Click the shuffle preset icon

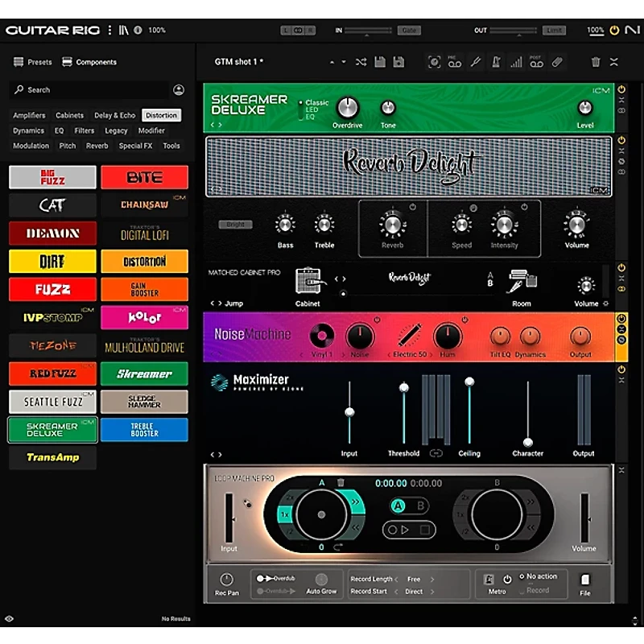[x=361, y=61]
